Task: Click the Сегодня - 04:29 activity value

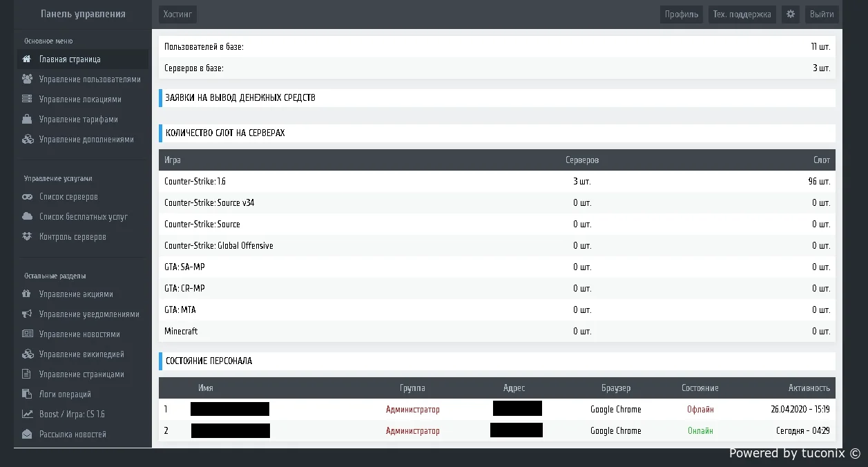Action: [803, 431]
